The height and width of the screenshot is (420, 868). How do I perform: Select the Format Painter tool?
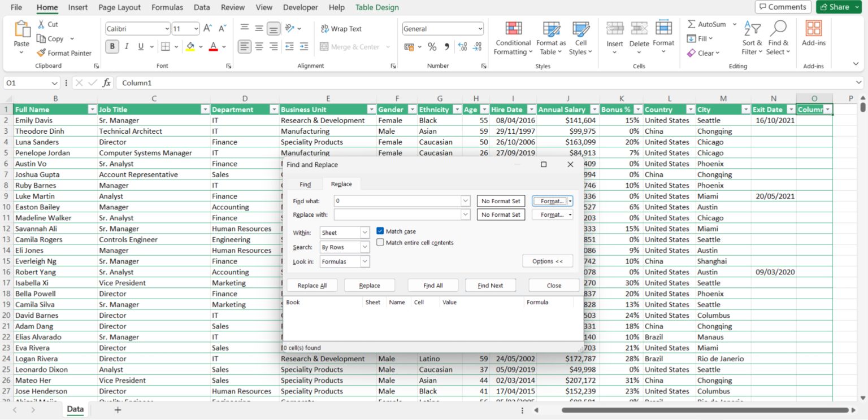pos(64,53)
